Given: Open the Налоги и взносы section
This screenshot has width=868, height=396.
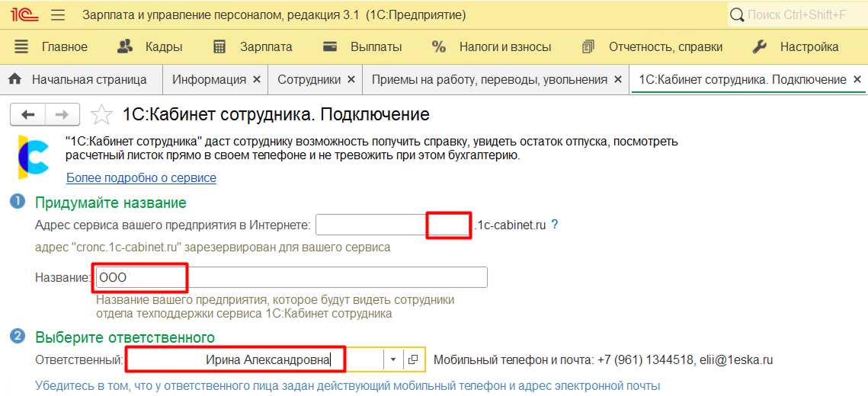Looking at the screenshot, I should click(505, 47).
